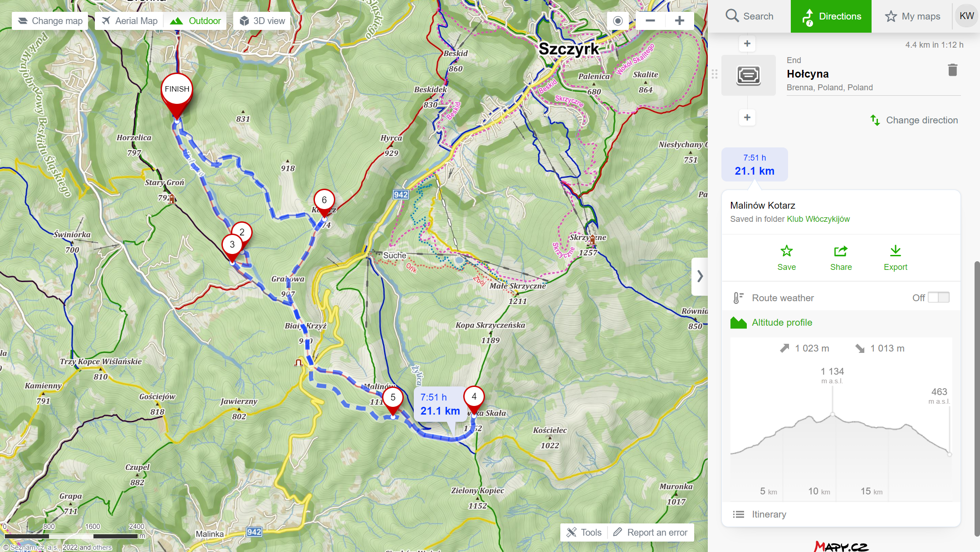The image size is (980, 552).
Task: Open the Search tab
Action: [x=750, y=16]
